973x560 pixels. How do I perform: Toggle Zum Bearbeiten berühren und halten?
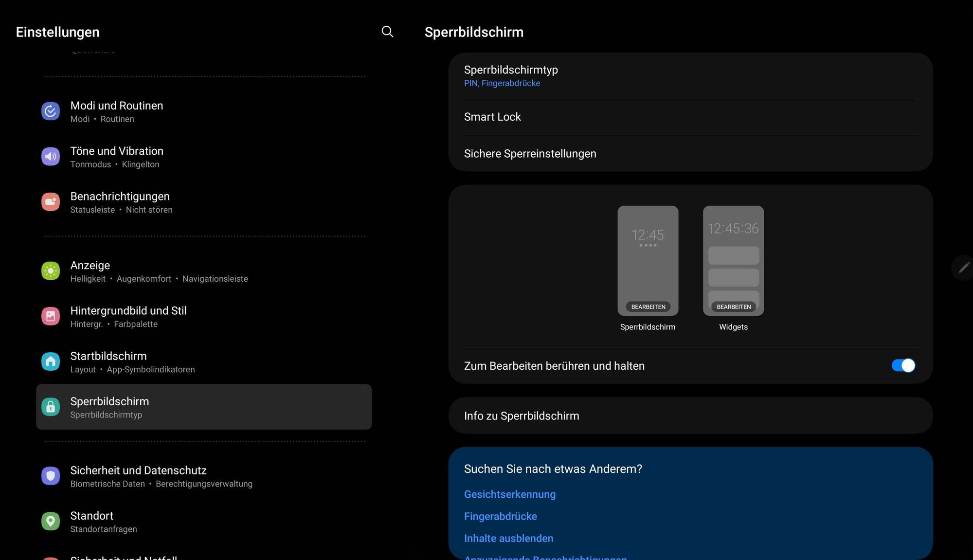click(903, 365)
